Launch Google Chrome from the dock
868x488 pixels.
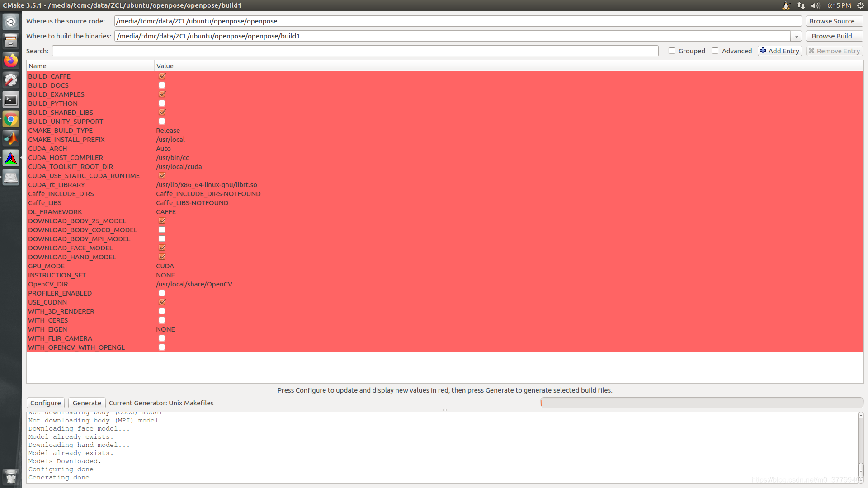11,119
